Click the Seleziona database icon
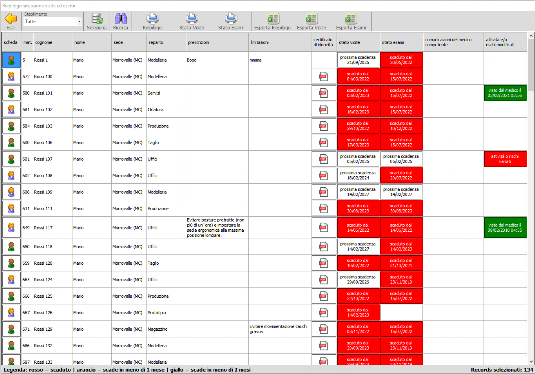Screen dimensions: 535x374 pos(97,19)
